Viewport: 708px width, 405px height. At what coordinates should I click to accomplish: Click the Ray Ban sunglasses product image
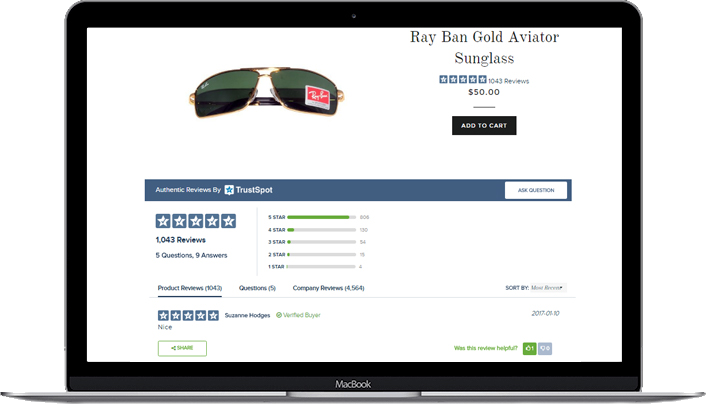tap(267, 93)
